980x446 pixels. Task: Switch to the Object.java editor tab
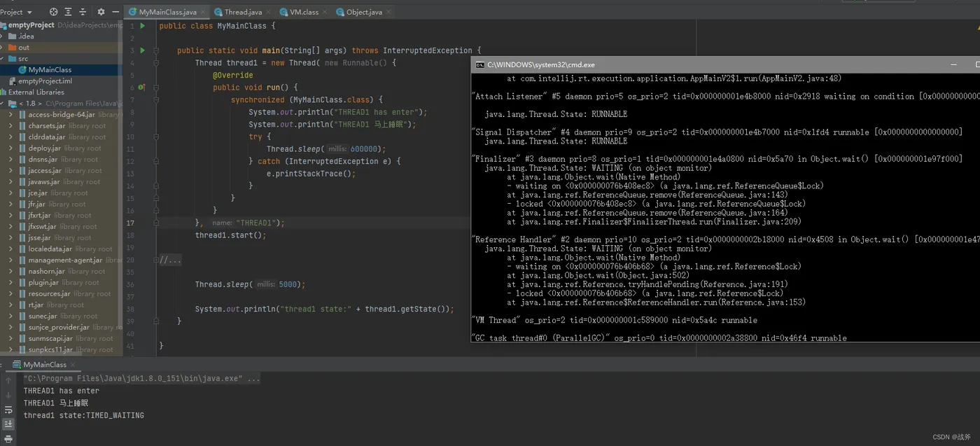(x=363, y=12)
